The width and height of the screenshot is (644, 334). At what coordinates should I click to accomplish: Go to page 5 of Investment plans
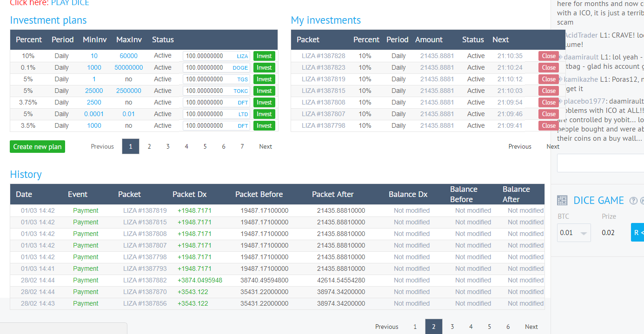point(205,146)
